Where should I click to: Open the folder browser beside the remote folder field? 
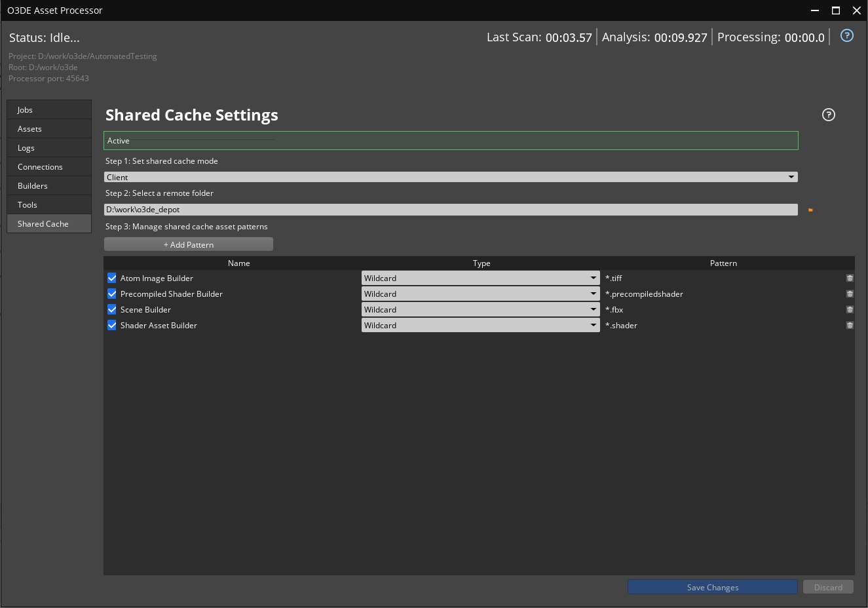(810, 210)
